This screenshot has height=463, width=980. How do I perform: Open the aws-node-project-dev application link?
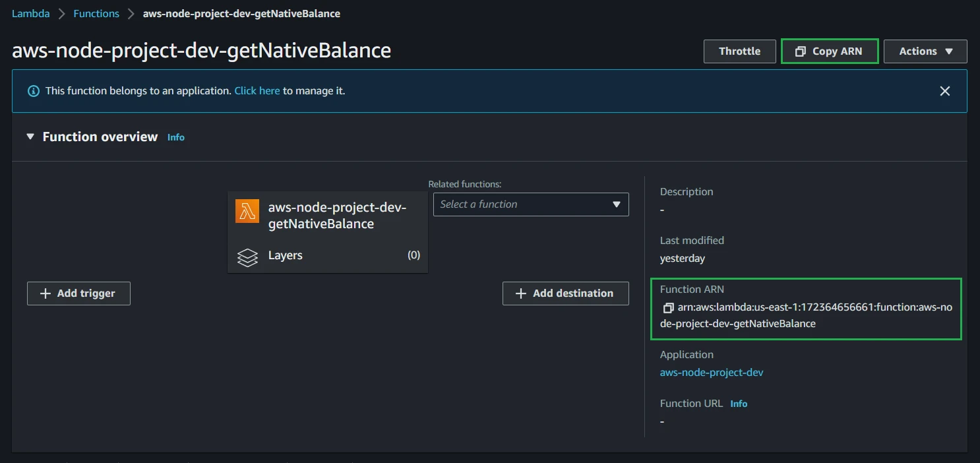click(712, 373)
